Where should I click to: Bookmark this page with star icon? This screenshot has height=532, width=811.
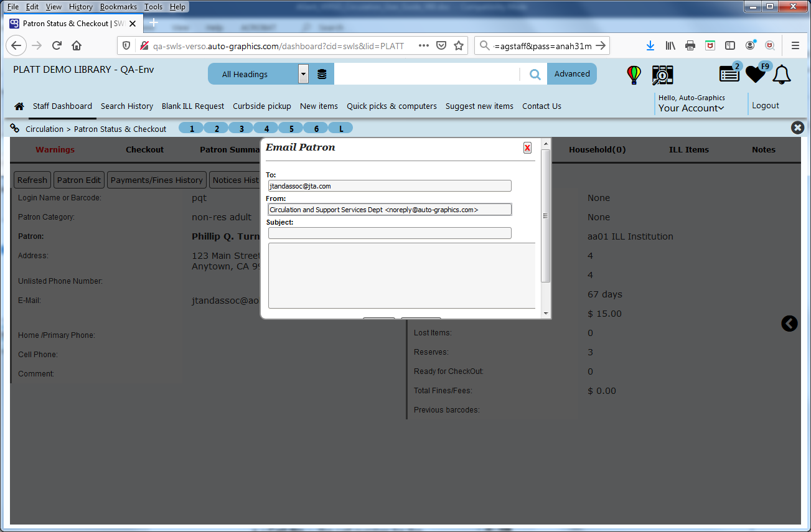tap(459, 45)
